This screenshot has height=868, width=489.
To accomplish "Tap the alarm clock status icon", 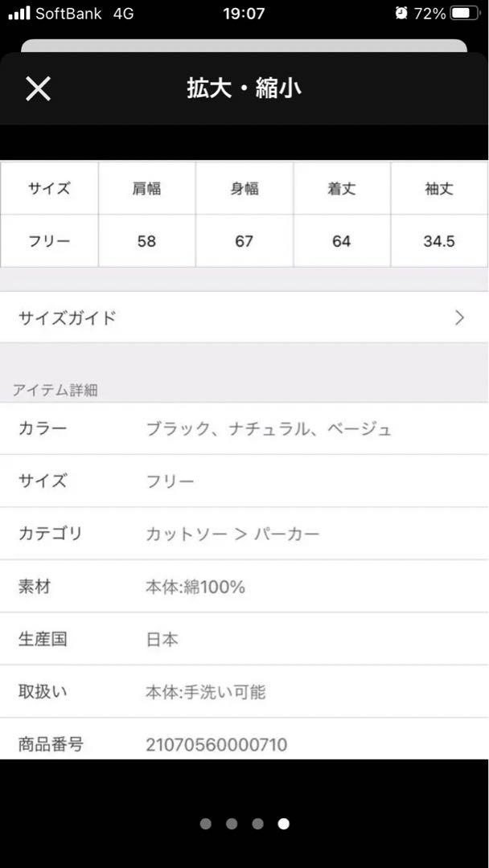I will coord(401,14).
